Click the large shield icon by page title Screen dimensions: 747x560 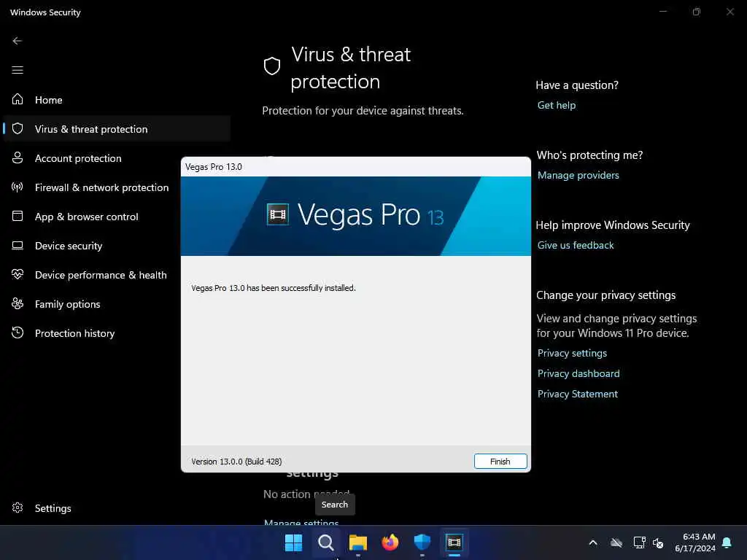pyautogui.click(x=272, y=66)
